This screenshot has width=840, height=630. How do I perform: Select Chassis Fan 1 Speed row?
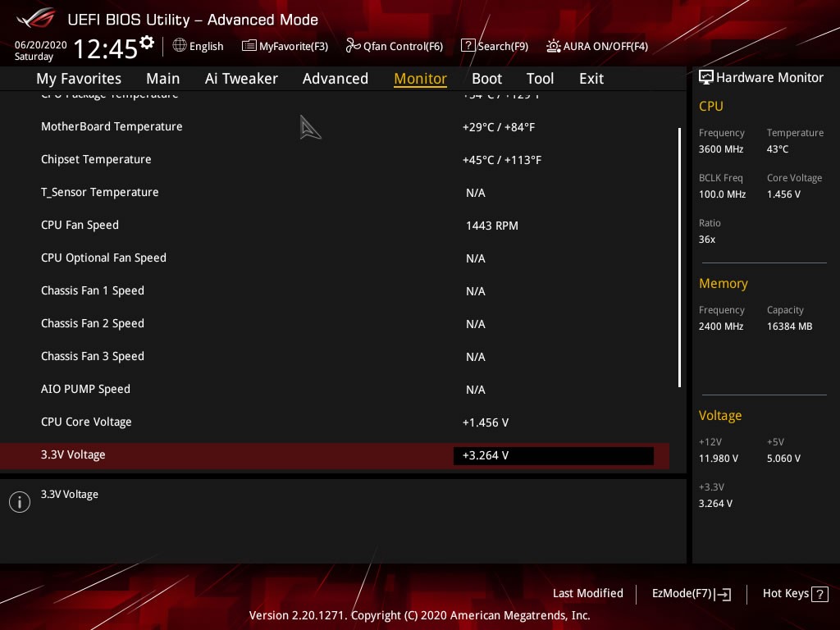pyautogui.click(x=335, y=291)
